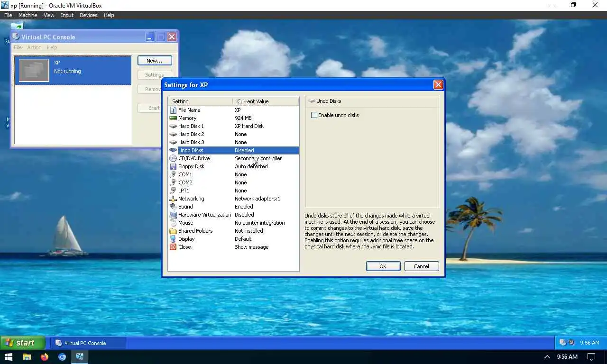Click XP system tray clock 9:56 AM
Viewport: 607px width, 364px height.
(x=589, y=343)
